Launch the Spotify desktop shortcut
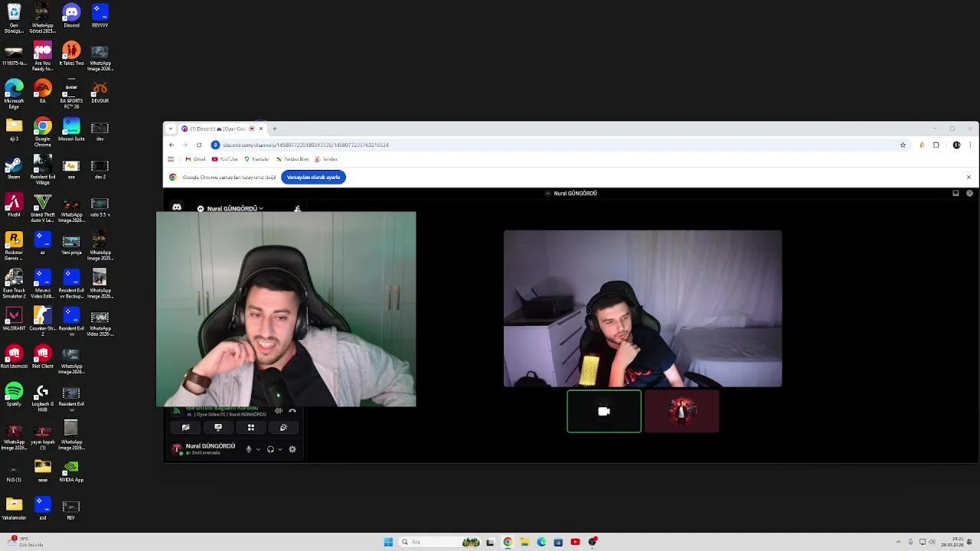This screenshot has height=551, width=980. click(x=14, y=396)
